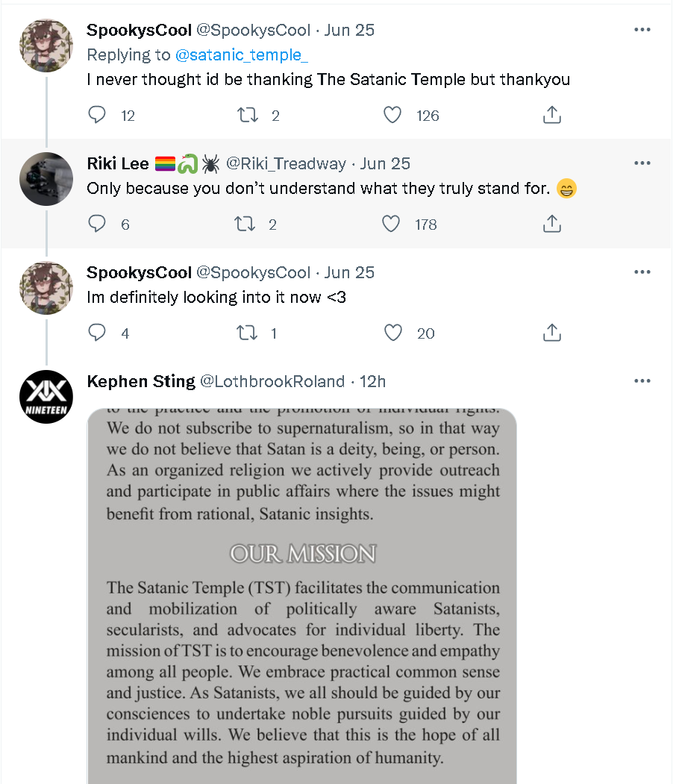
Task: Retweet the 'looking into it now' tweet
Action: pyautogui.click(x=246, y=333)
